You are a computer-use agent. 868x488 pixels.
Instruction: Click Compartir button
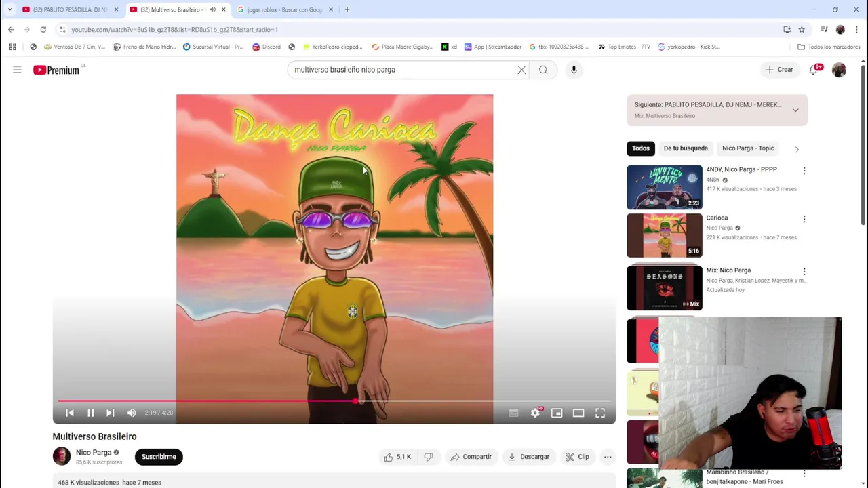(x=471, y=457)
